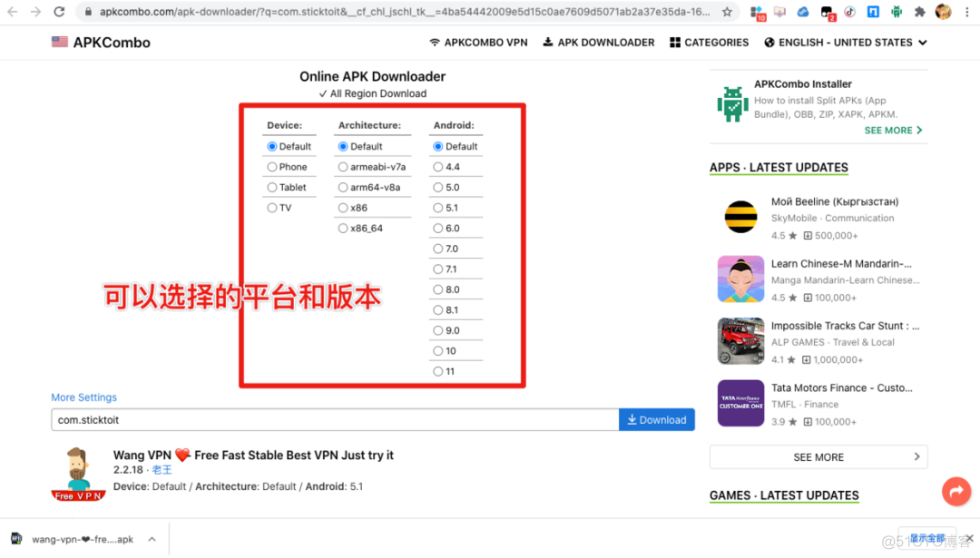Open the CATEGORIES menu item
The image size is (980, 558).
(x=710, y=43)
